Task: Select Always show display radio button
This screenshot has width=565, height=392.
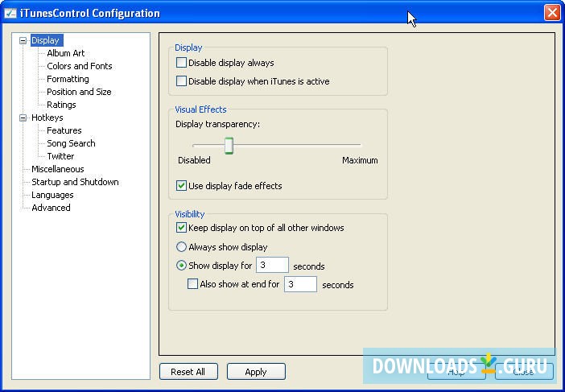Action: coord(181,247)
